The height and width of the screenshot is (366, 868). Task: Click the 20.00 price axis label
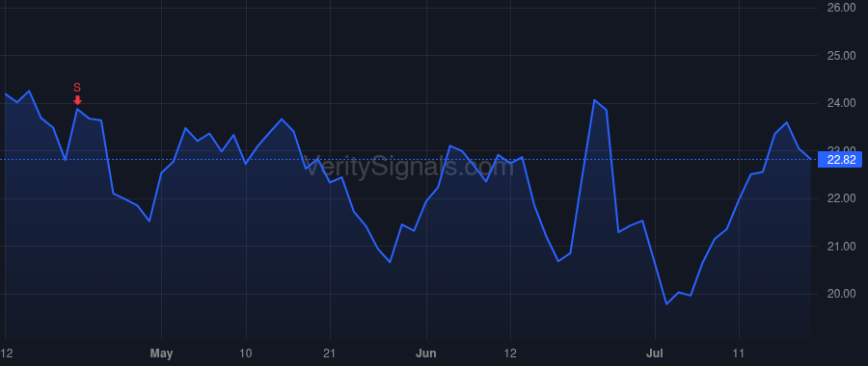[840, 294]
